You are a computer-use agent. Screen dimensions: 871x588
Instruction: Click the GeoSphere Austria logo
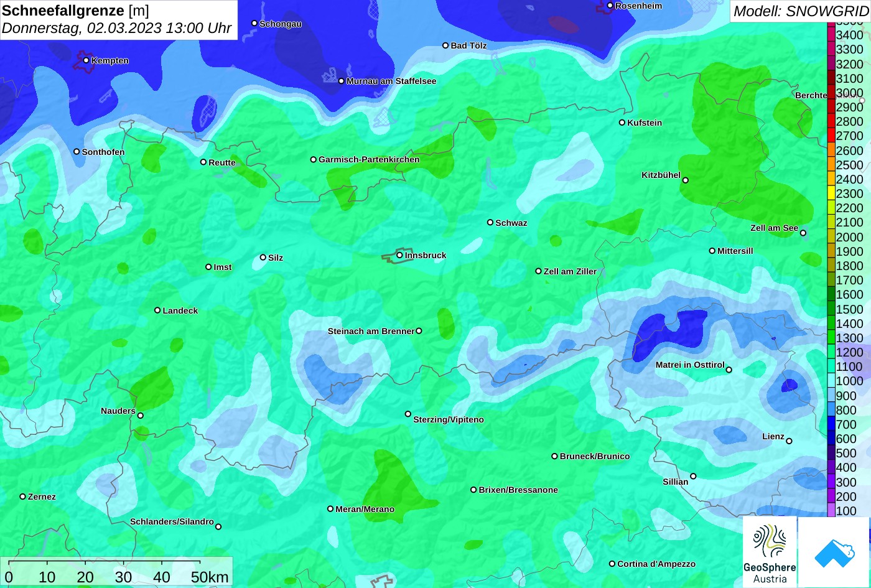(770, 552)
